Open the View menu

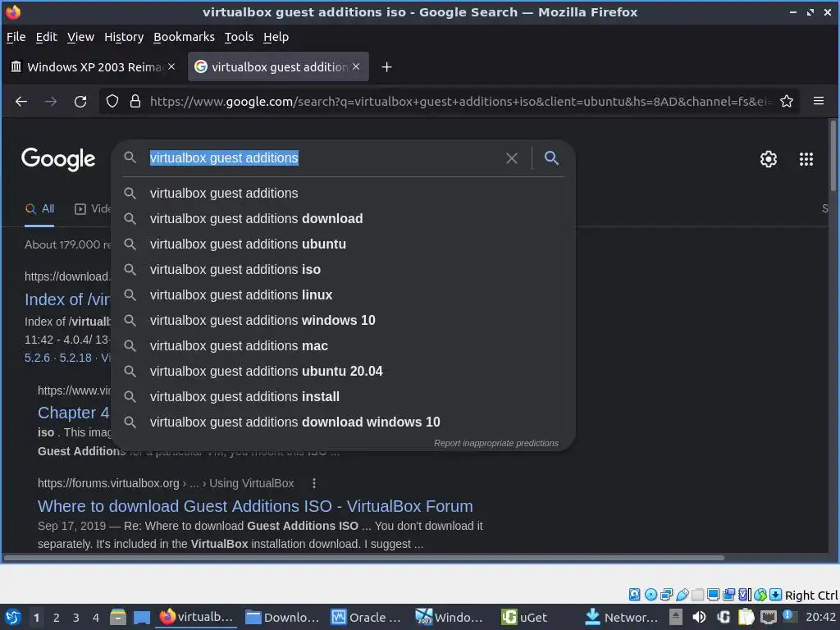80,37
